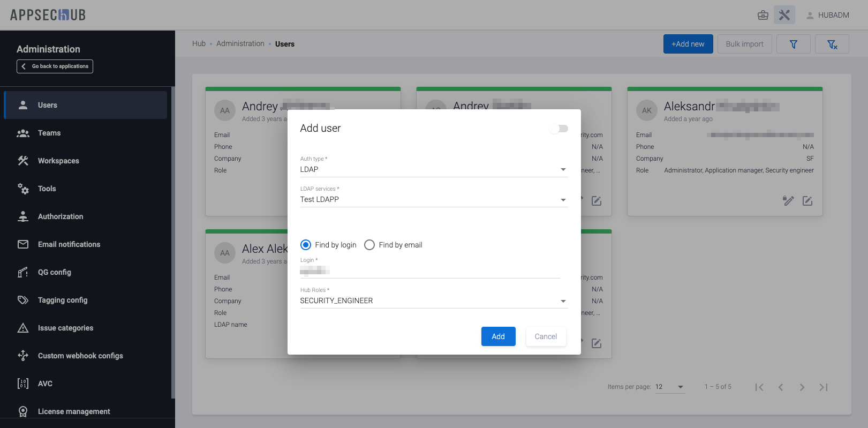The image size is (868, 428).
Task: Click the briefcase icon in top bar
Action: [x=763, y=15]
